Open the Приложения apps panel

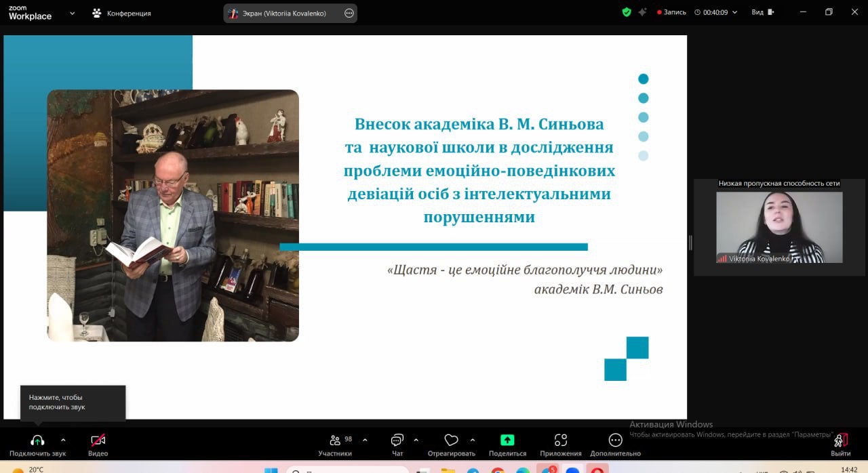(x=561, y=445)
